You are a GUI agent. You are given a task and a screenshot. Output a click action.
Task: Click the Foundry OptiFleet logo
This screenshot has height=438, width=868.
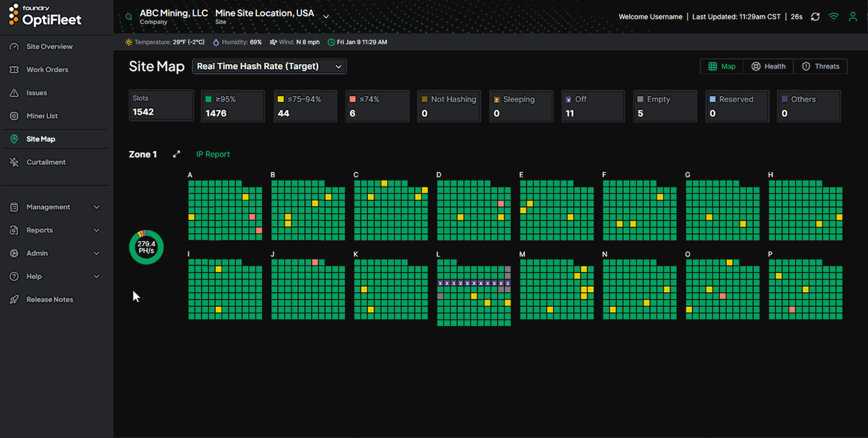pyautogui.click(x=45, y=16)
